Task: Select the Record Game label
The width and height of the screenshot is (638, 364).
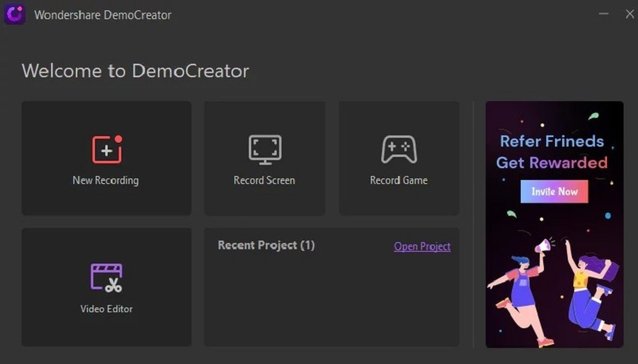Action: pos(399,180)
